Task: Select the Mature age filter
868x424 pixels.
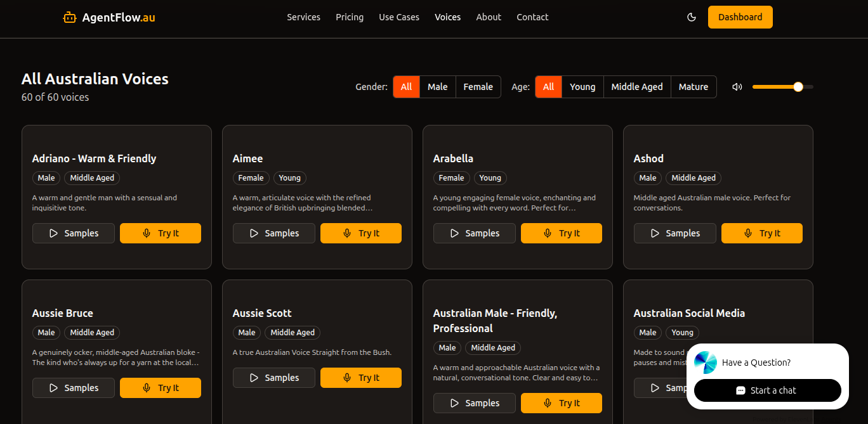Action: (x=693, y=87)
